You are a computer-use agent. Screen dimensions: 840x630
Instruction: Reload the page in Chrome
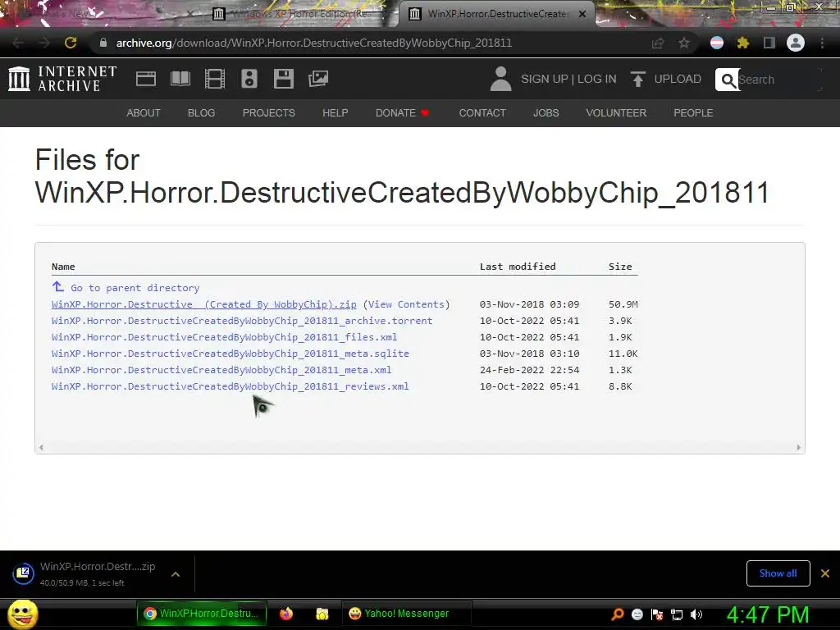click(71, 43)
